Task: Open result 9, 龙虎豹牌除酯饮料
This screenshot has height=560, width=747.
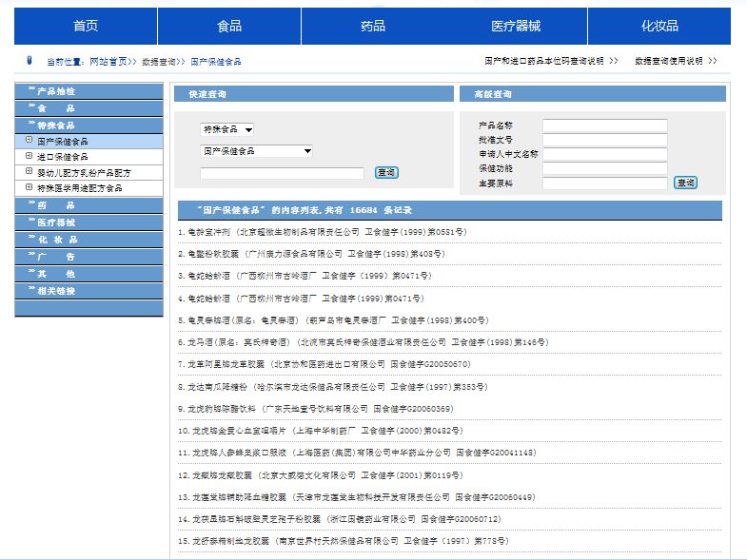Action: (x=316, y=409)
